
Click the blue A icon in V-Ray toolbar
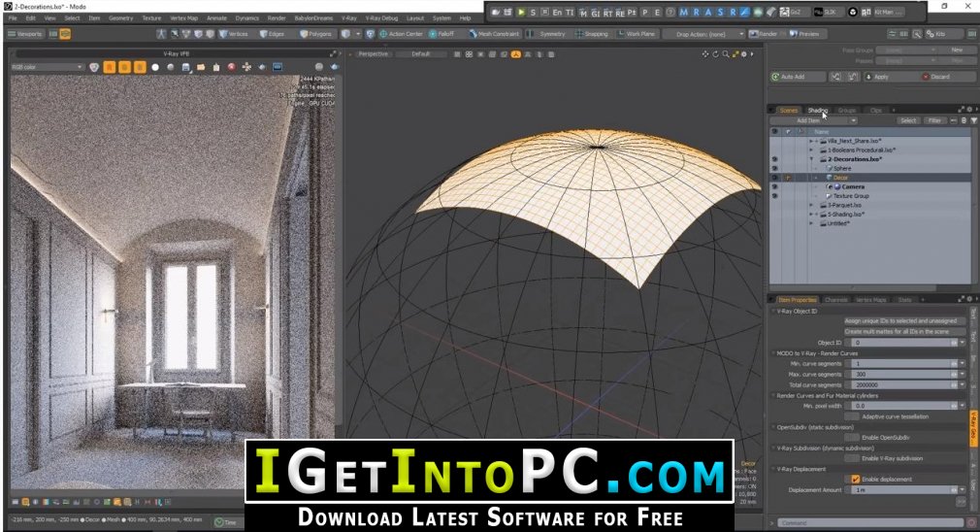(x=707, y=12)
